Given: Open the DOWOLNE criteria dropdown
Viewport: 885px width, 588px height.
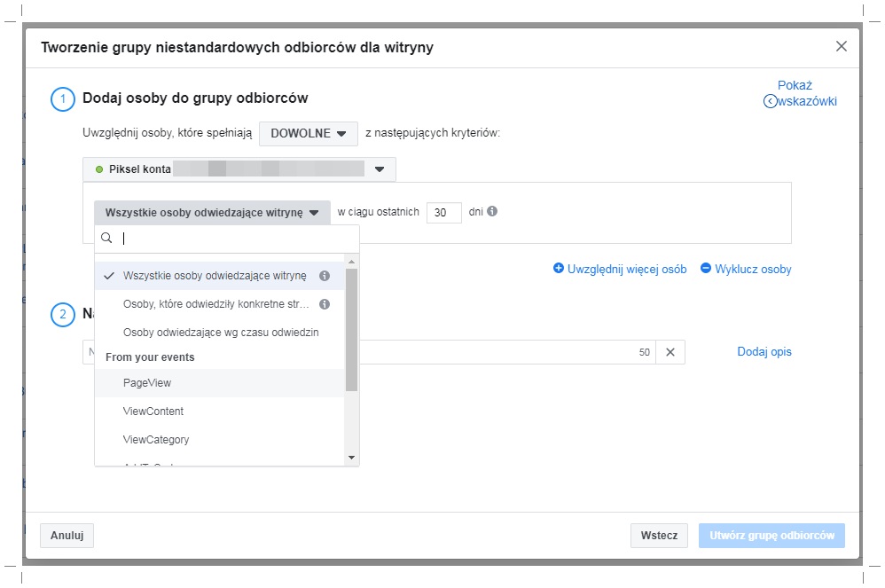Looking at the screenshot, I should 309,134.
